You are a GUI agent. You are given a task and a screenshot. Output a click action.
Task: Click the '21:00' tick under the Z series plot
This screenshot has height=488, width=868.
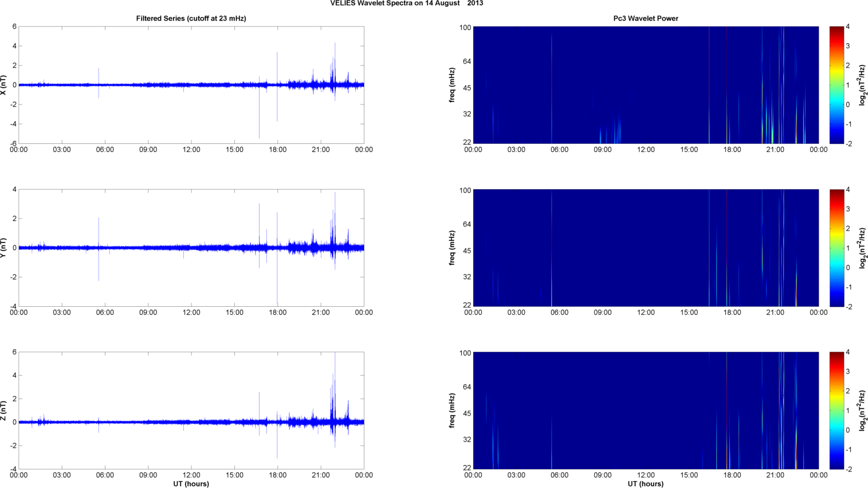(x=321, y=475)
